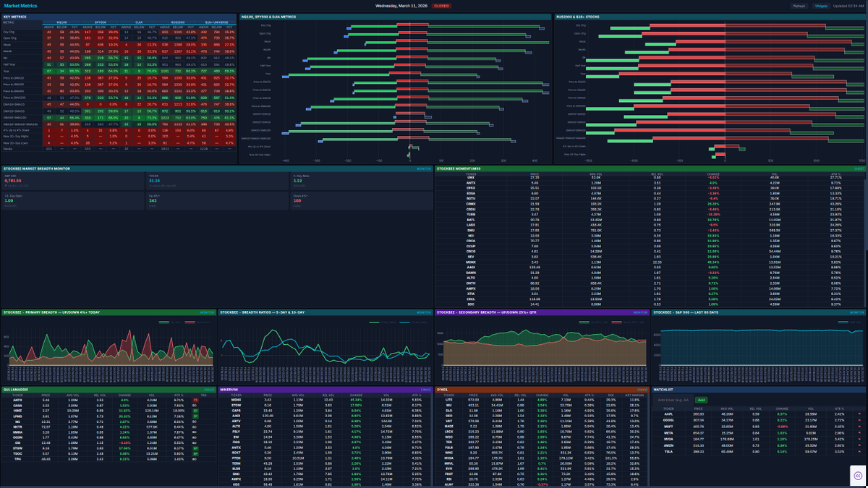This screenshot has width=868, height=488.
Task: Select NVDA ticker in Watchlist
Action: click(668, 439)
